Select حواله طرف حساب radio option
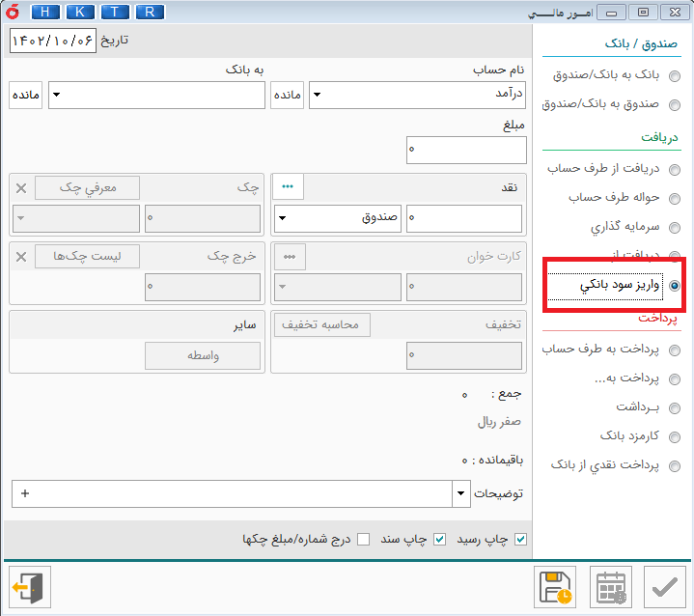The width and height of the screenshot is (694, 616). point(675,199)
